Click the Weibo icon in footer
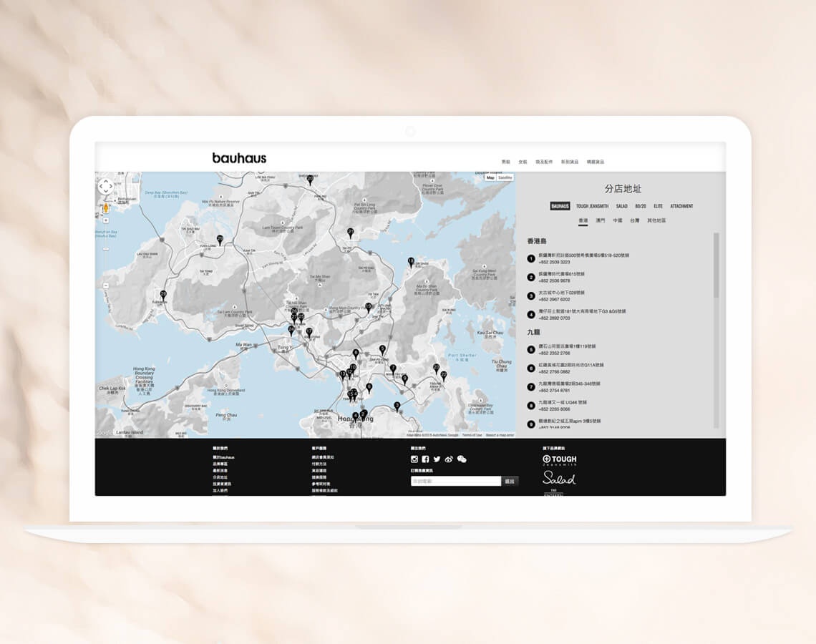This screenshot has width=816, height=644. [448, 459]
